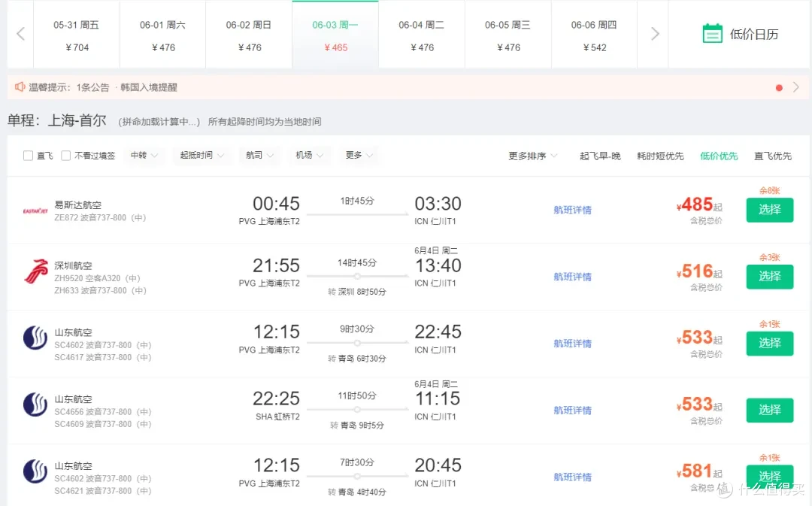Open the 中转 transfer filter dropdown

click(x=144, y=156)
